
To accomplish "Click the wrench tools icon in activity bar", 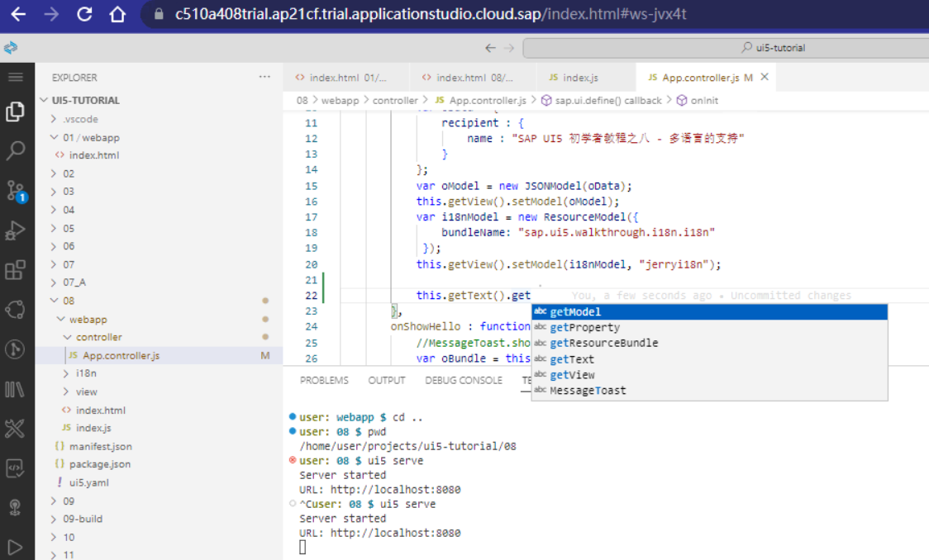I will click(16, 428).
